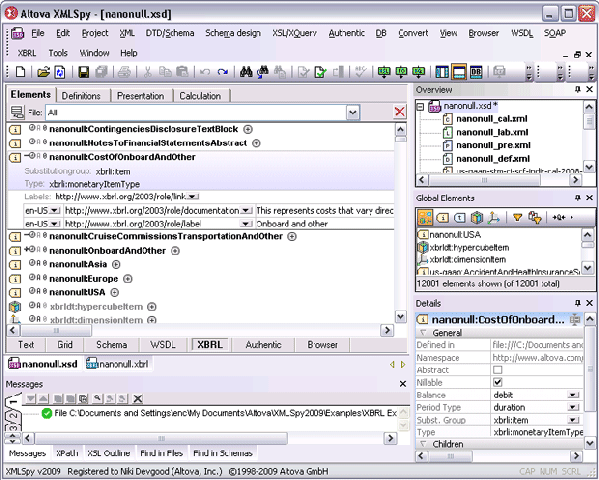This screenshot has height=480, width=599.
Task: Save the file with the floppy disk icon
Action: pyautogui.click(x=83, y=72)
